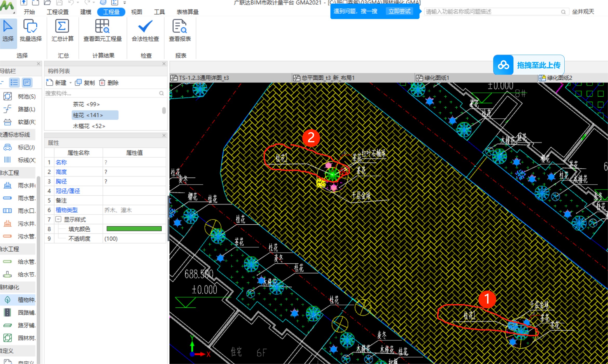Click 复制 copy component button
Screen dimensions: 608x364
(x=85, y=83)
